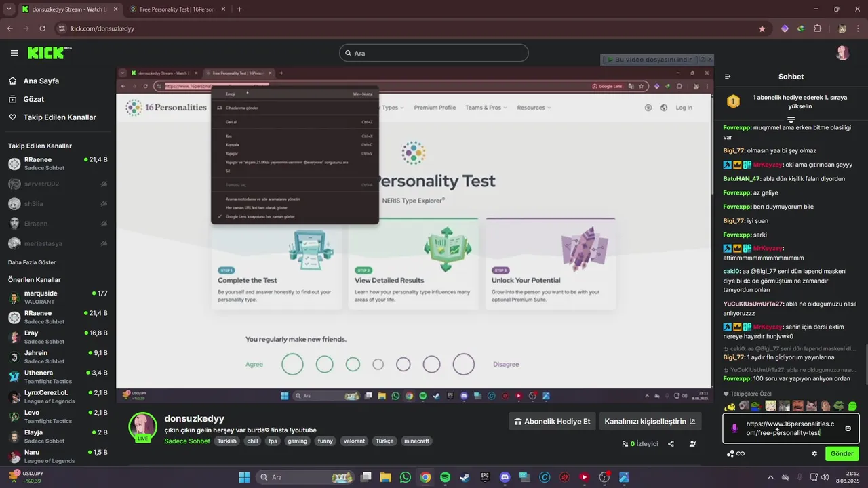
Task: Select the minecraft tag
Action: point(416,441)
